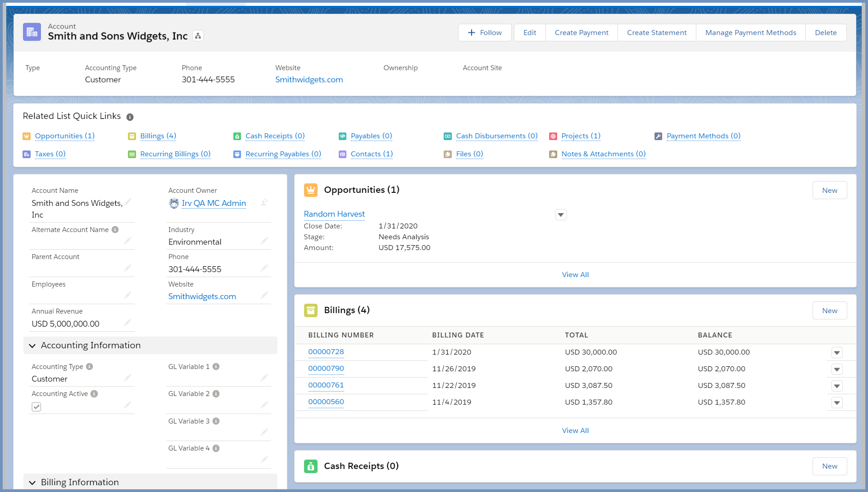Open row actions for billing 00000560
This screenshot has height=492, width=868.
point(837,403)
